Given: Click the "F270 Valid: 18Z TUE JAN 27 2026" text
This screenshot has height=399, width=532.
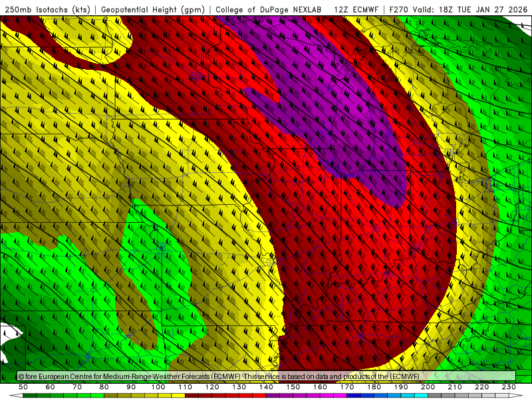Looking at the screenshot, I should [x=458, y=9].
